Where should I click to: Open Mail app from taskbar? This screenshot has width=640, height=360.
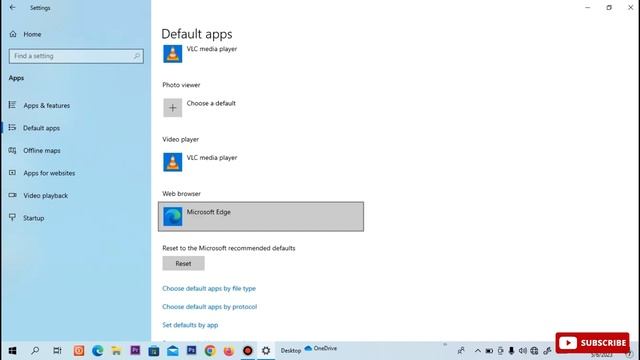coord(173,351)
